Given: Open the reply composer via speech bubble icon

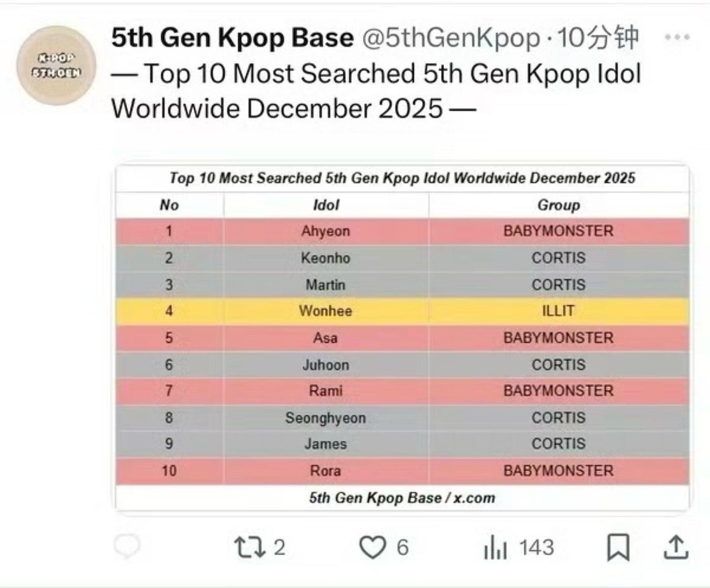Looking at the screenshot, I should point(128,547).
